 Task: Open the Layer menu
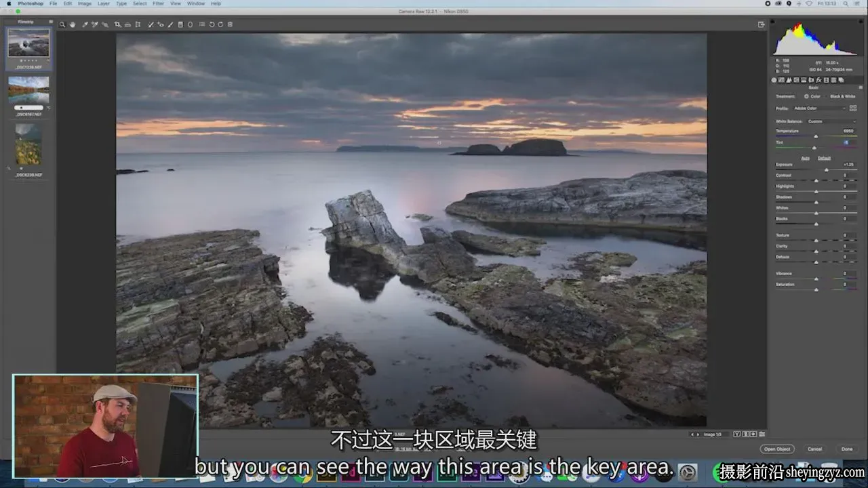pyautogui.click(x=103, y=3)
